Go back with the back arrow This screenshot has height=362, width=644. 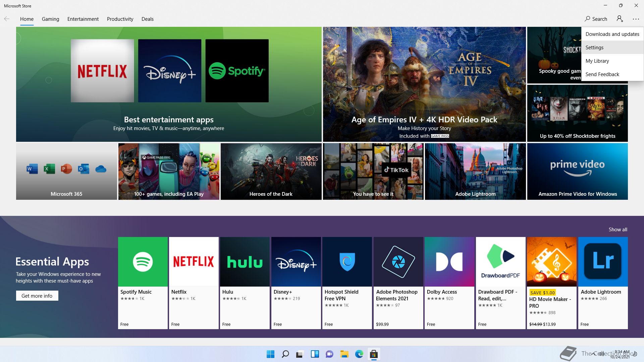pos(7,19)
